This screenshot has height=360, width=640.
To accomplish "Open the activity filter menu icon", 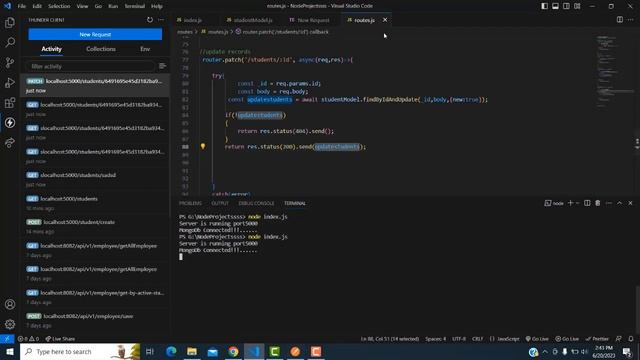I will (162, 66).
